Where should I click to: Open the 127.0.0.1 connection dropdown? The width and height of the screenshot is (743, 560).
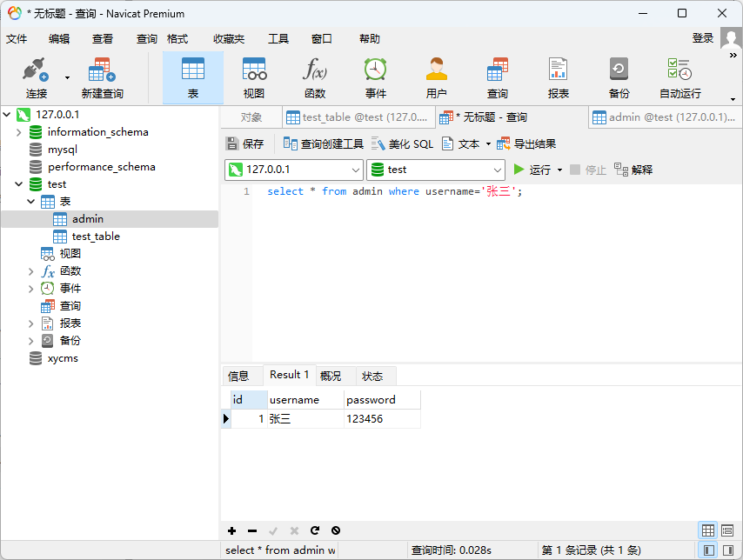294,170
